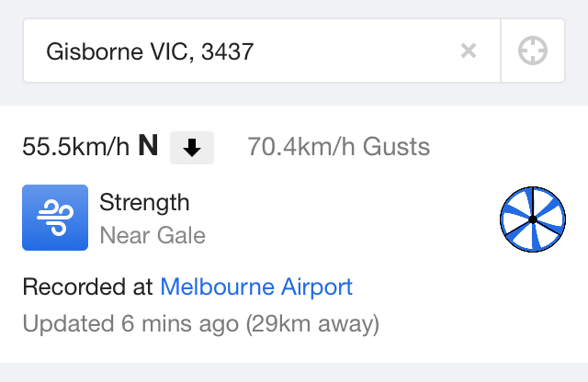Screen dimensions: 588x382
Task: Click the black hub of the wind wheel
Action: click(533, 219)
